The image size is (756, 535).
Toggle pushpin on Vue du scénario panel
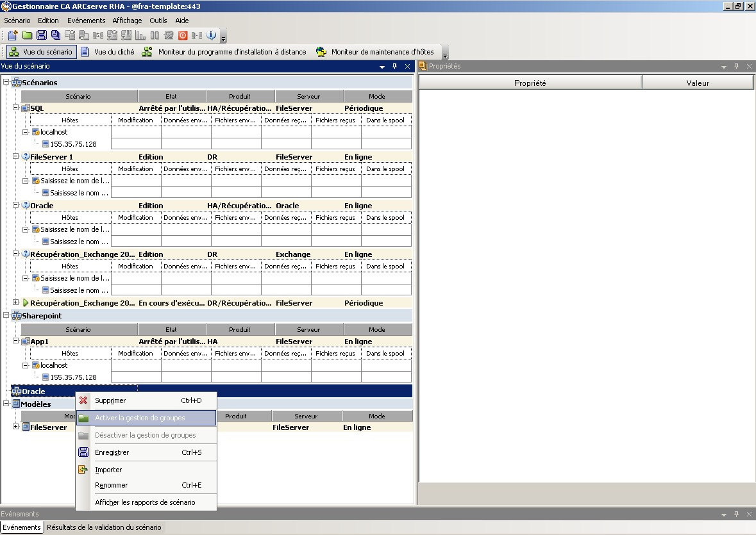[x=394, y=66]
